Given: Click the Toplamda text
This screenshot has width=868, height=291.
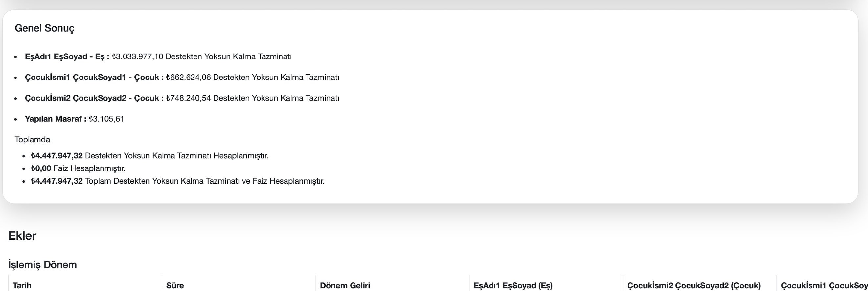Looking at the screenshot, I should coord(32,140).
